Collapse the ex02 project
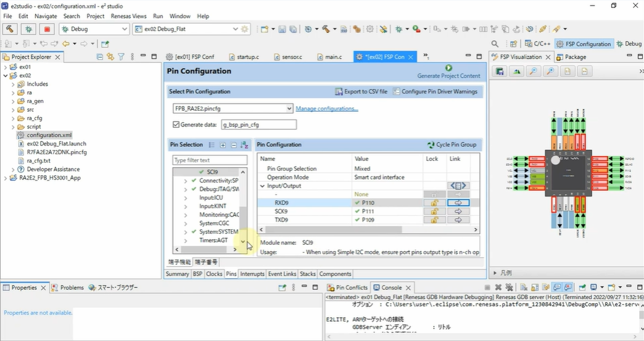Viewport: 644px width, 341px height. tap(6, 75)
